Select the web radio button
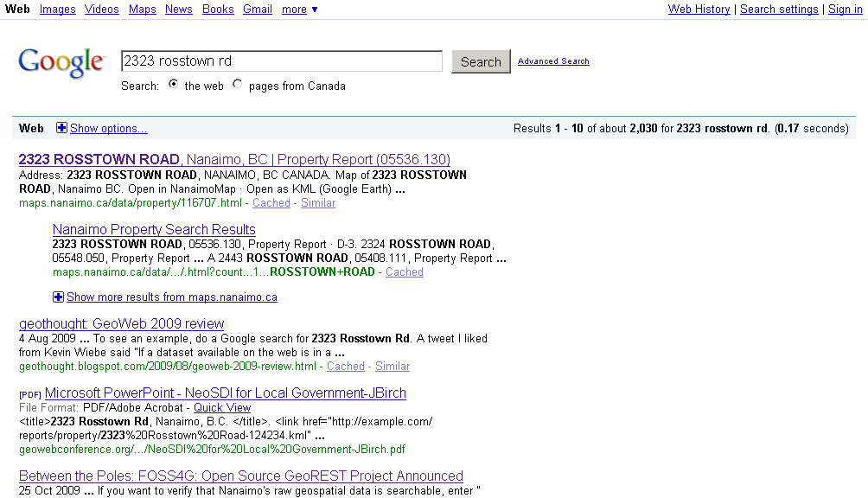The height and width of the screenshot is (498, 868). (x=174, y=84)
